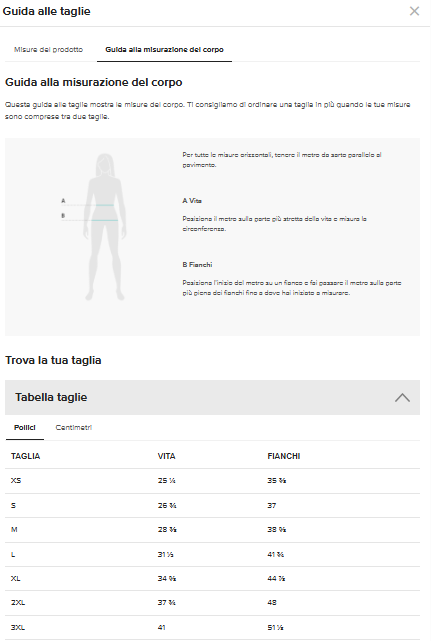Click the A waist marker on figure

coord(63,201)
